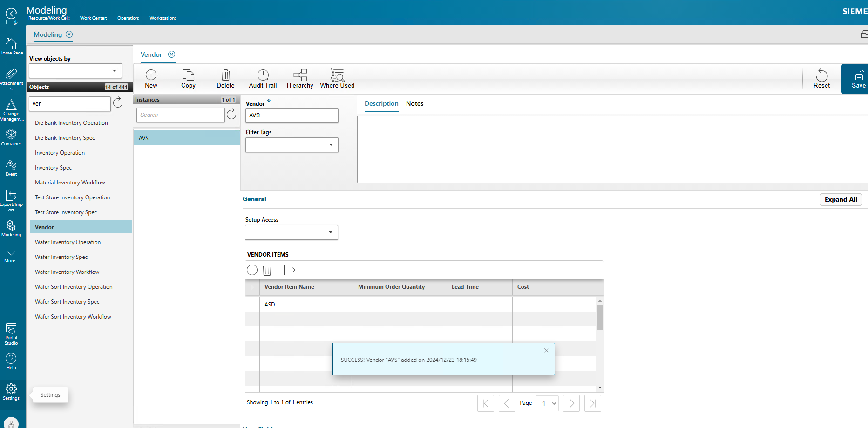Screen dimensions: 868x428
Task: Open the Home Page from sidebar
Action: click(11, 47)
